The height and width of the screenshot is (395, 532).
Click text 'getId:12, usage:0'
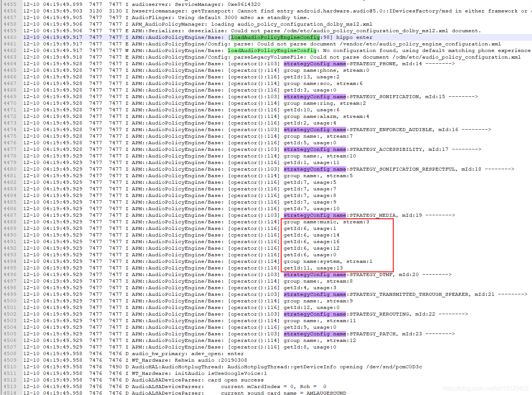click(311, 308)
